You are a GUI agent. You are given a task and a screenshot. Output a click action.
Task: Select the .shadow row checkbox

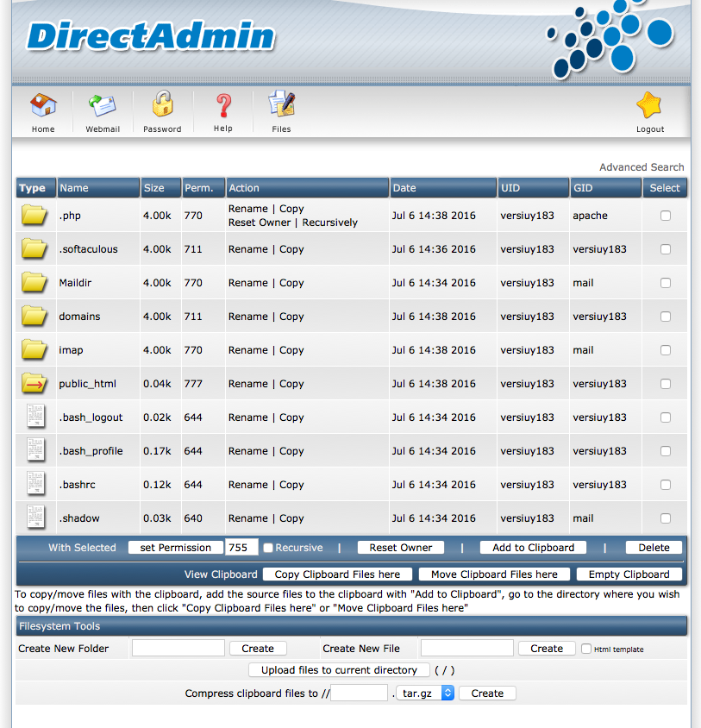pyautogui.click(x=666, y=518)
